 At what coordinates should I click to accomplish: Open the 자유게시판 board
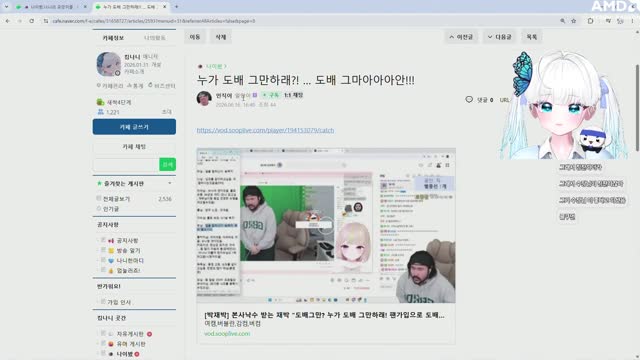(129, 334)
